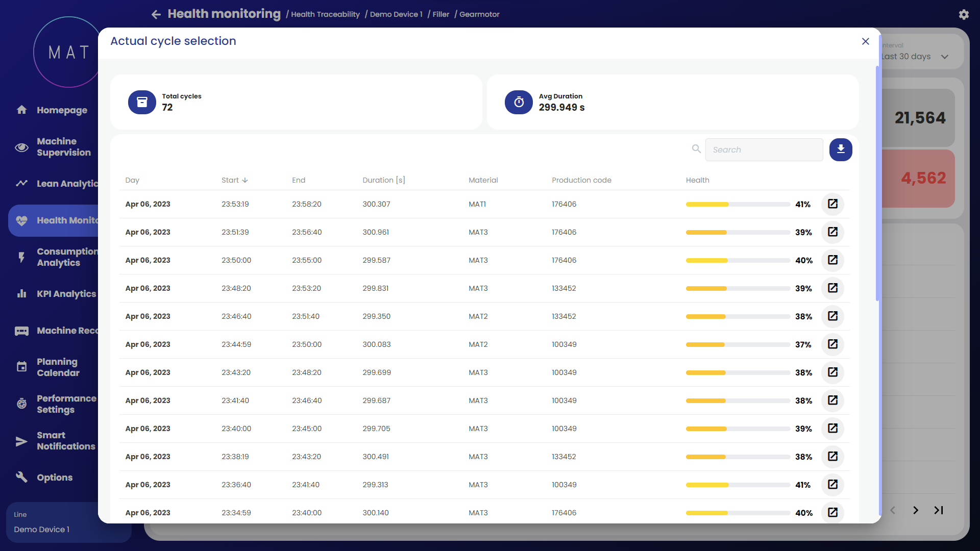Screen dimensions: 980x551
Task: Click the Avg Duration timer icon
Action: 519,102
